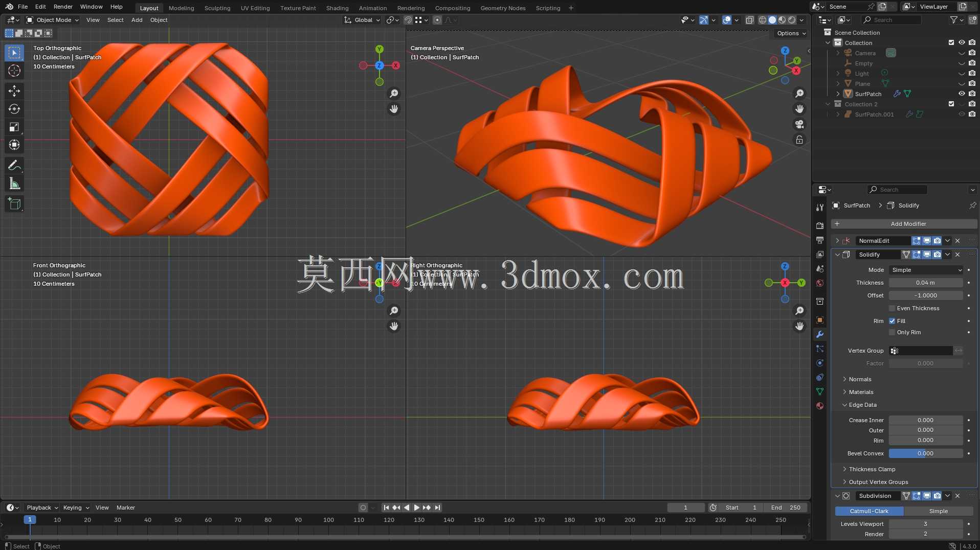
Task: Switch to the Shading workspace tab
Action: coord(337,8)
